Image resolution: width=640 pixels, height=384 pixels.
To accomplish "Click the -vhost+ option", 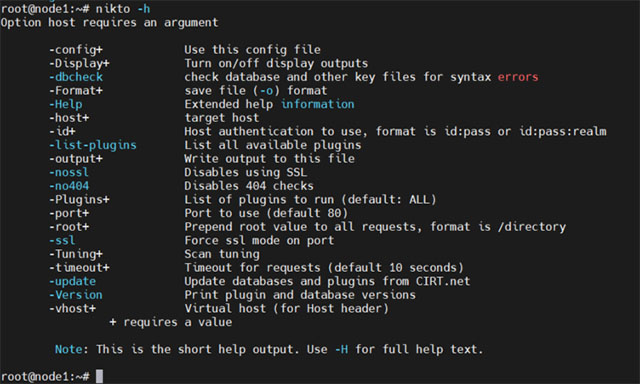I will click(x=72, y=309).
